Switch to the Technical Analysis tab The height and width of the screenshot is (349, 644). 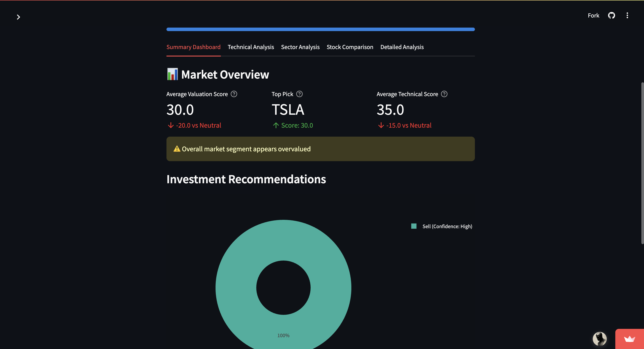click(x=251, y=47)
